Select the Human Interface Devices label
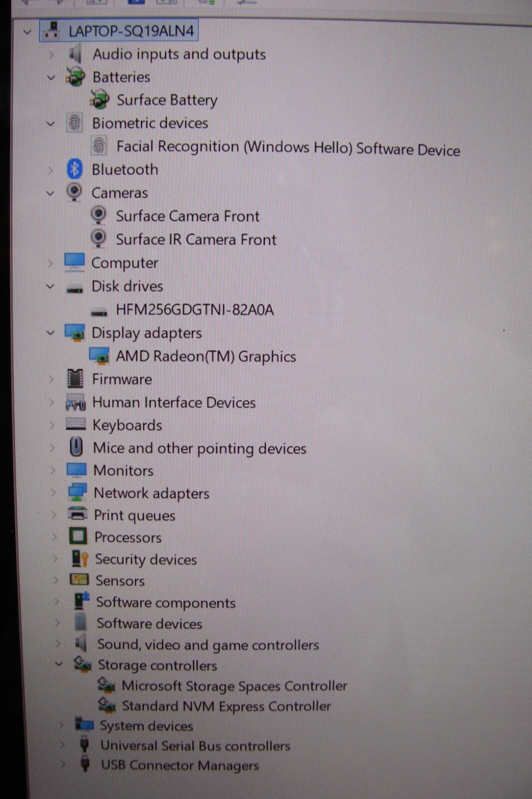The image size is (532, 799). pyautogui.click(x=174, y=402)
